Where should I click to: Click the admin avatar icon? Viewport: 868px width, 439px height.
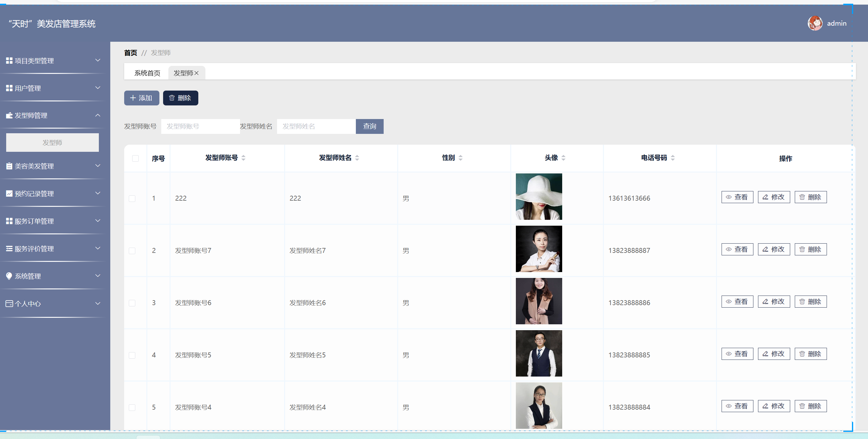coord(815,23)
